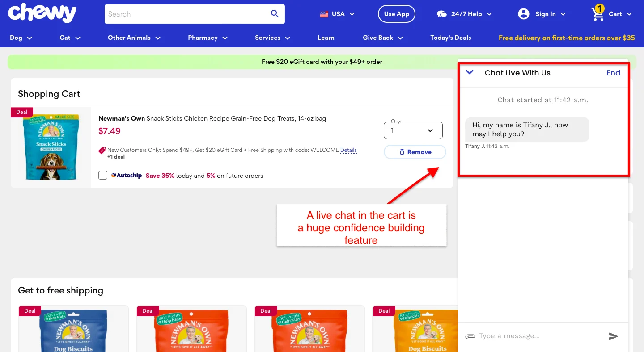This screenshot has height=352, width=644.
Task: Click the Autoship logo
Action: tap(127, 176)
